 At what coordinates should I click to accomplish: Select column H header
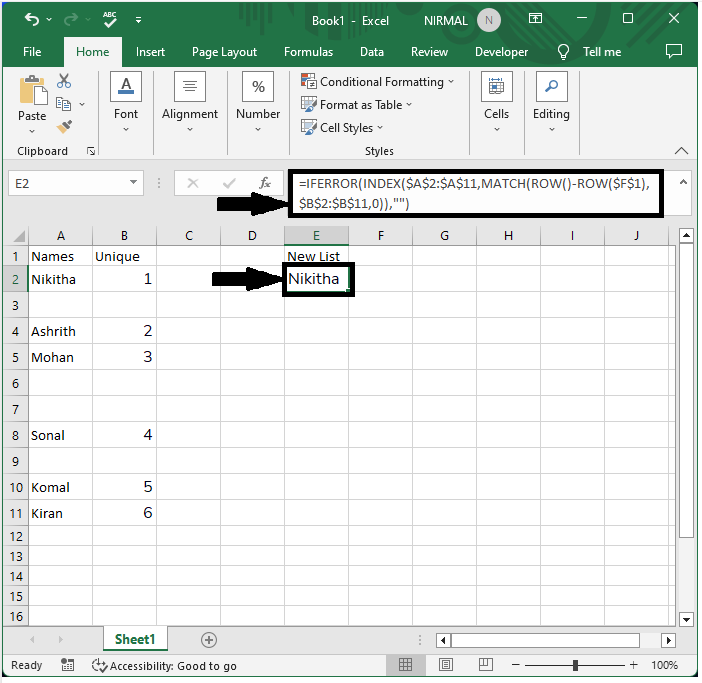coord(508,236)
